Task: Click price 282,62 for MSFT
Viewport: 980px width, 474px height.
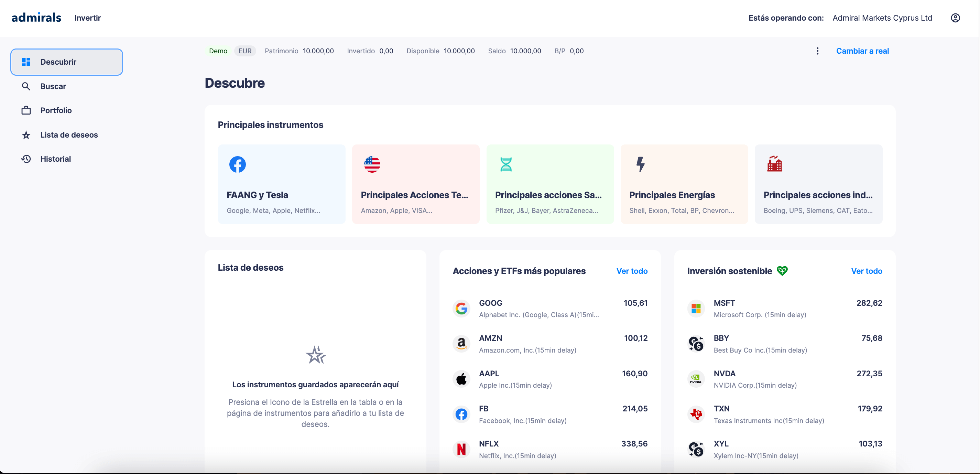Action: [x=869, y=303]
